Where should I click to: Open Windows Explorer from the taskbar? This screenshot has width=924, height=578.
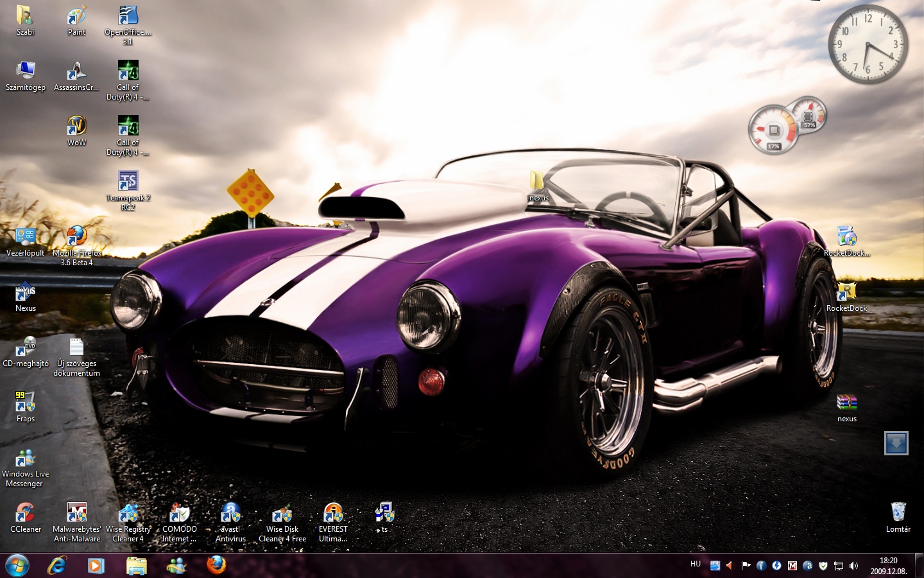click(136, 565)
